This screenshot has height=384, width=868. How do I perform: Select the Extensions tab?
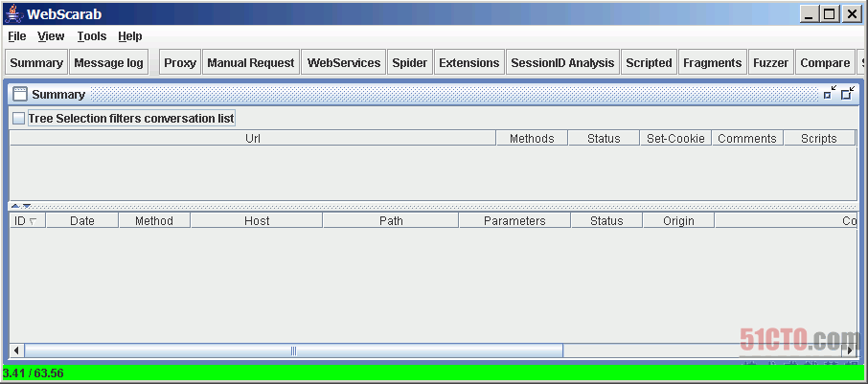point(468,63)
